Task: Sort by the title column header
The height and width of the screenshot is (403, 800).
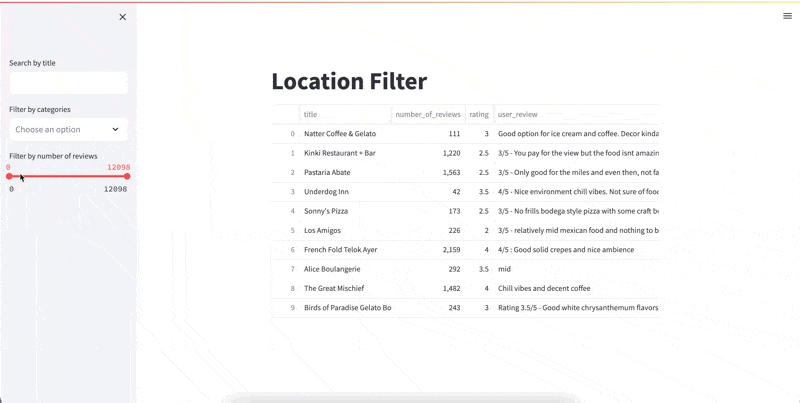Action: [345, 114]
